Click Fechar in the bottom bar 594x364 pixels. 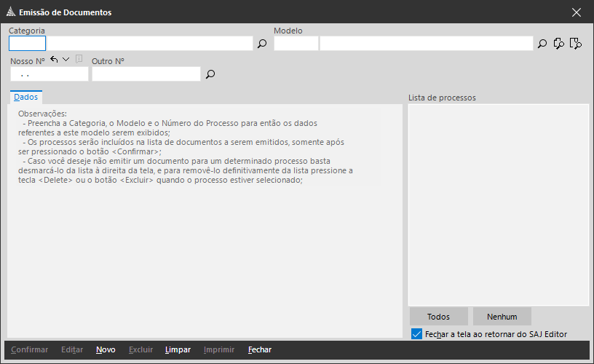coord(260,350)
